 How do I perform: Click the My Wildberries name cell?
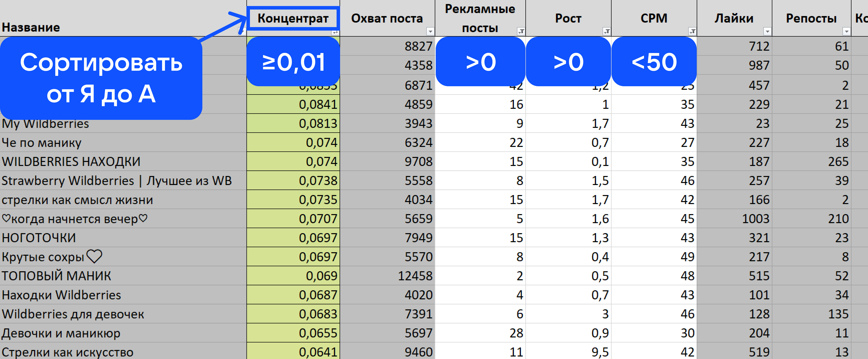coord(123,124)
